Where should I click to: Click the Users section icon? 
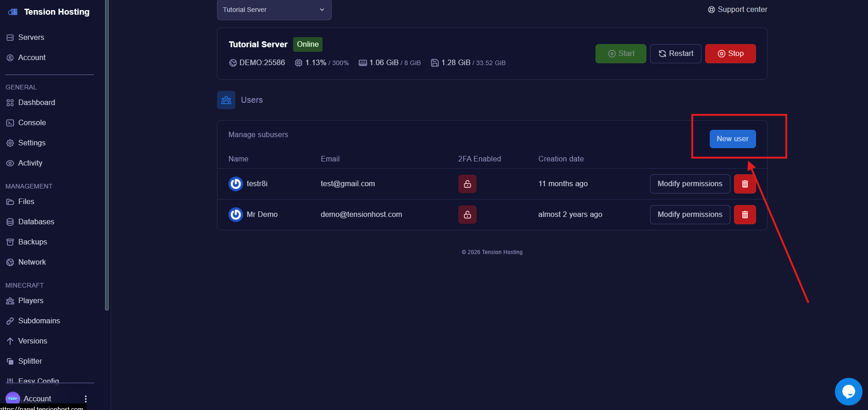tap(226, 100)
